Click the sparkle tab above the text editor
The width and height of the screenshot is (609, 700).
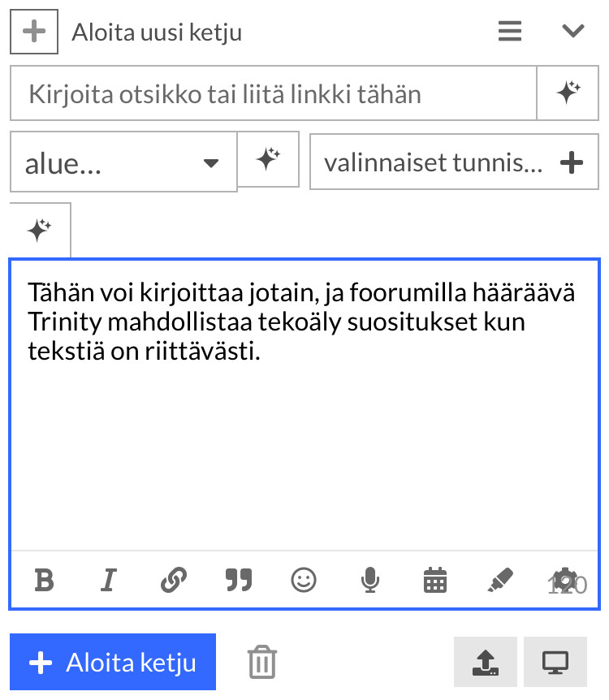[x=40, y=231]
